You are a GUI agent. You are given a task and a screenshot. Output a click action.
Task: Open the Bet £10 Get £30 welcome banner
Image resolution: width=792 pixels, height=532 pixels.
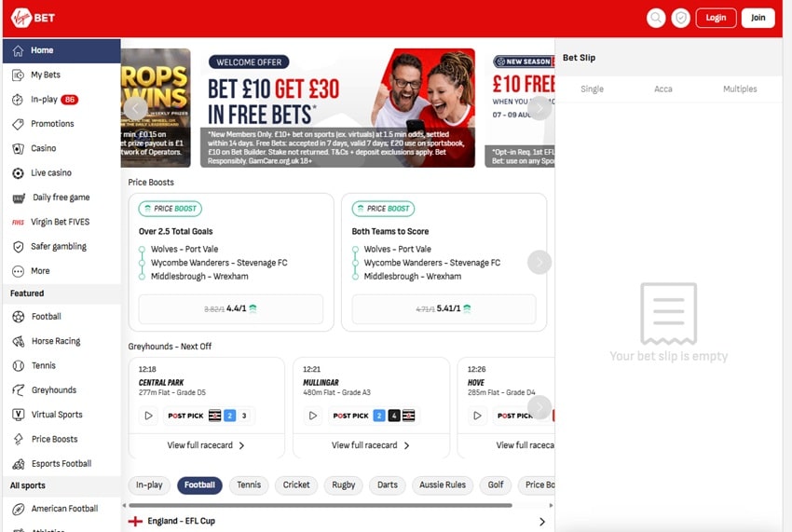click(337, 108)
